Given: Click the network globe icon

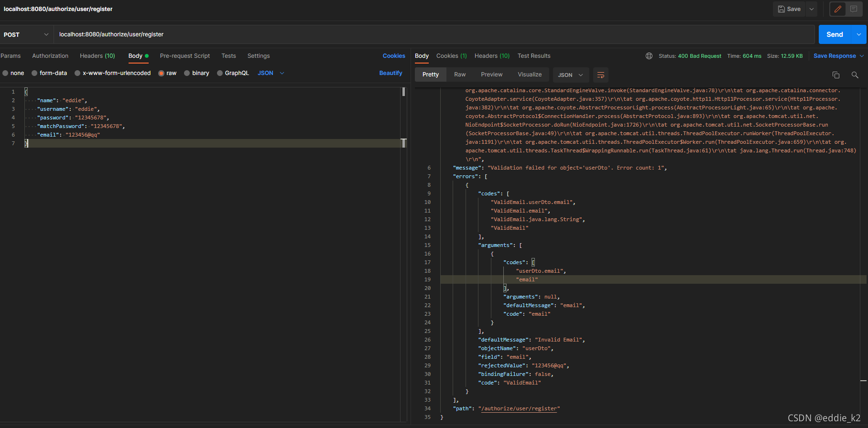Looking at the screenshot, I should 649,56.
